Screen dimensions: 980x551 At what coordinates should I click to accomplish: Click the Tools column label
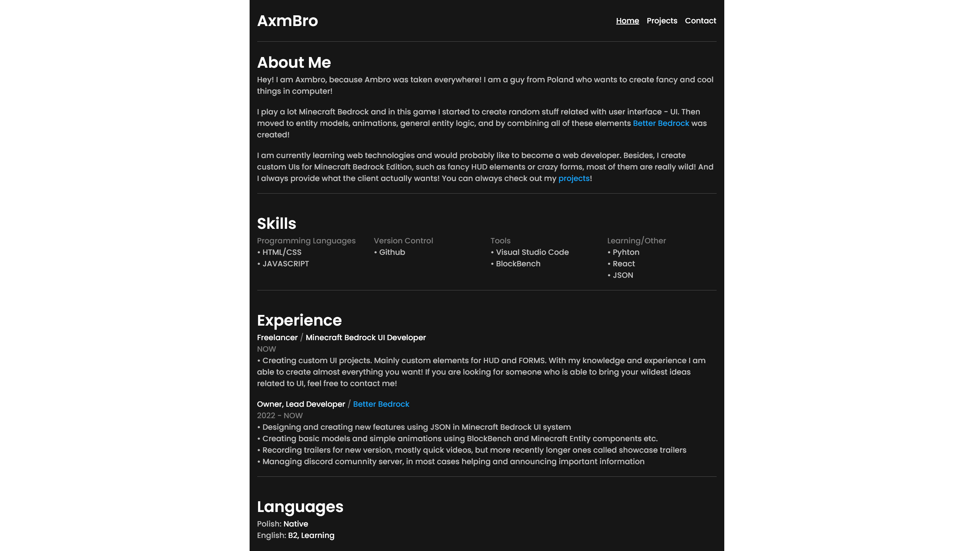tap(501, 241)
